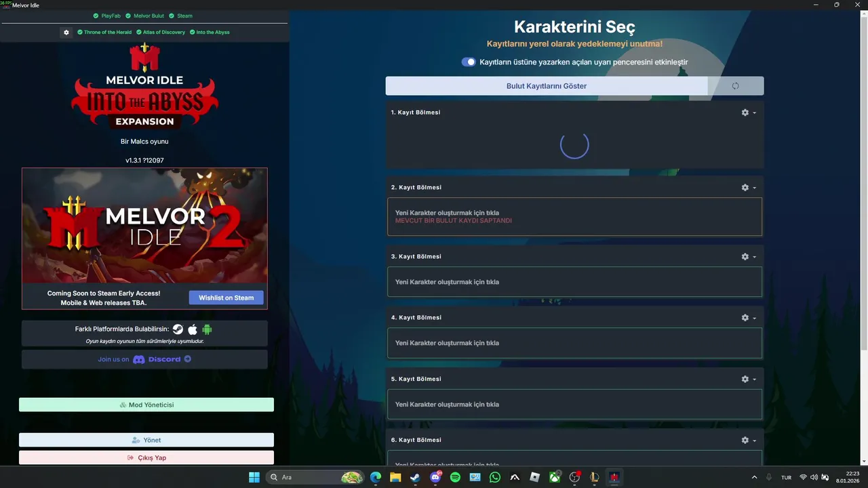Open Roblox from the taskbar

pyautogui.click(x=534, y=477)
